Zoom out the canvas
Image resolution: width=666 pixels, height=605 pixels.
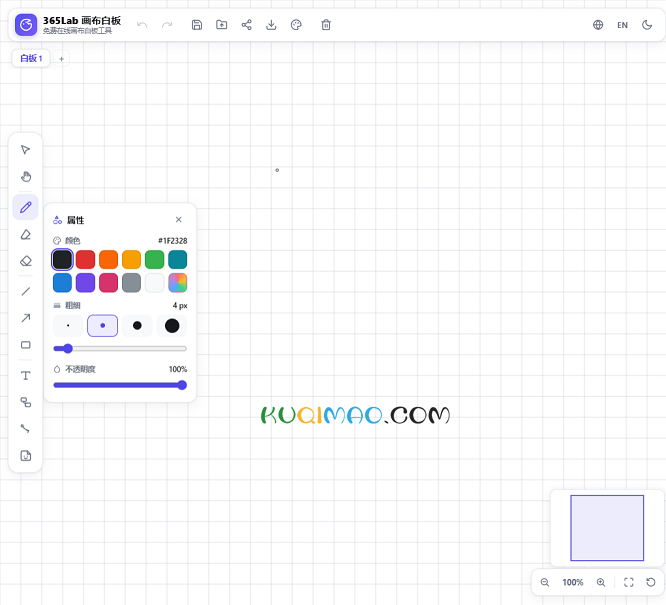pyautogui.click(x=545, y=582)
